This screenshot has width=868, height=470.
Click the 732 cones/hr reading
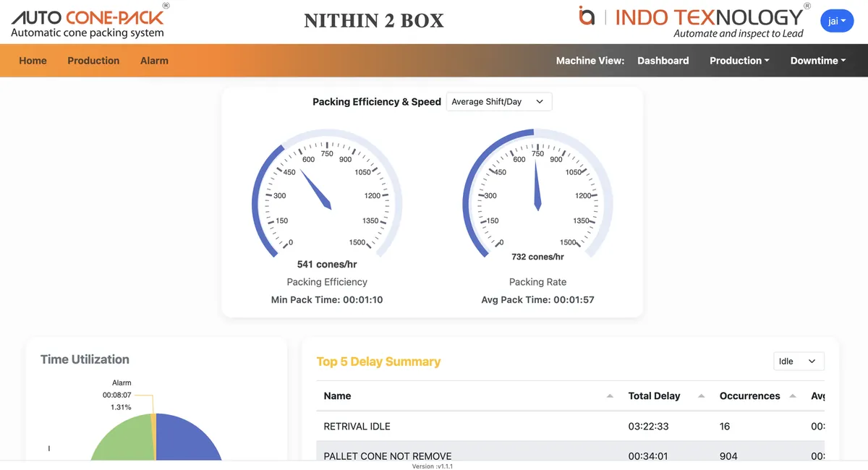pyautogui.click(x=537, y=257)
